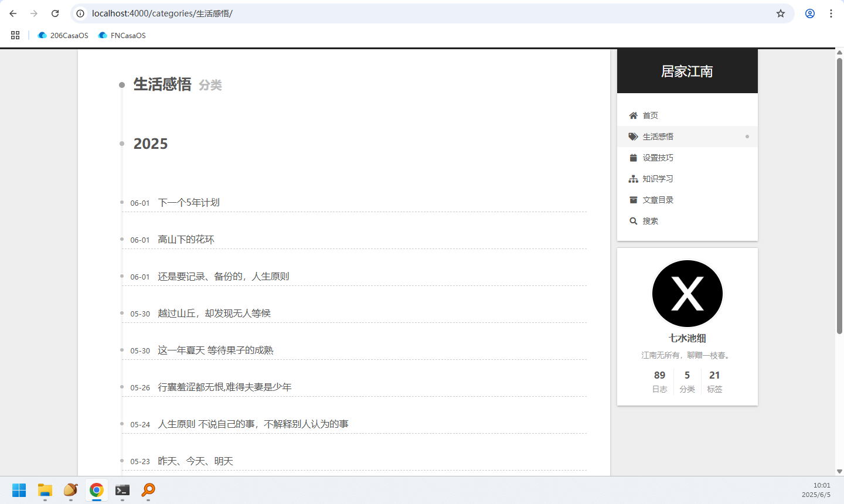Open the Chrome three-dot menu
The image size is (844, 504).
pyautogui.click(x=831, y=13)
